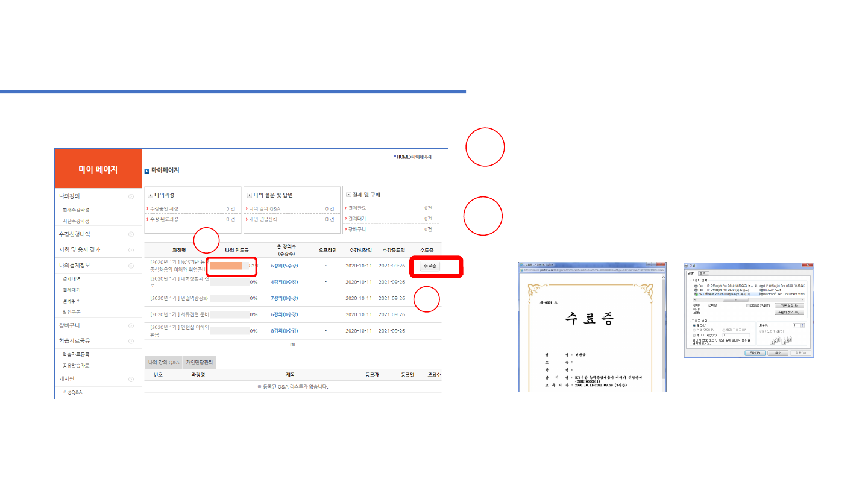
Task: Open the 6강의(5수강) lecture count link
Action: 285,266
